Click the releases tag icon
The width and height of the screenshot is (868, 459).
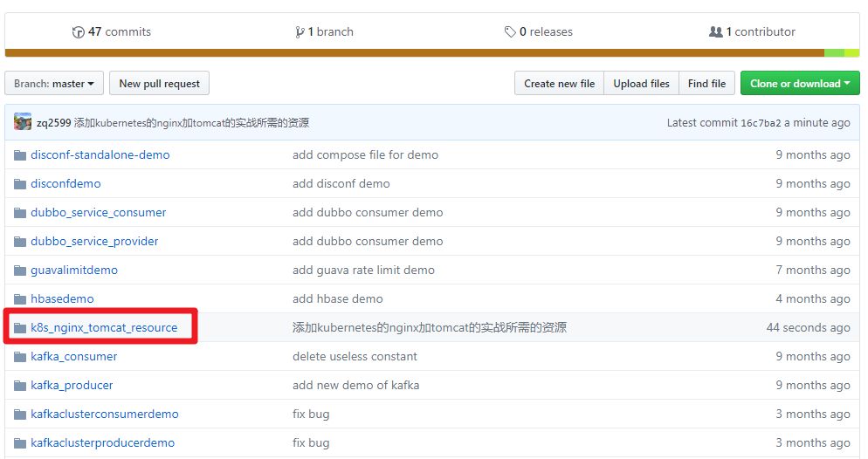510,32
